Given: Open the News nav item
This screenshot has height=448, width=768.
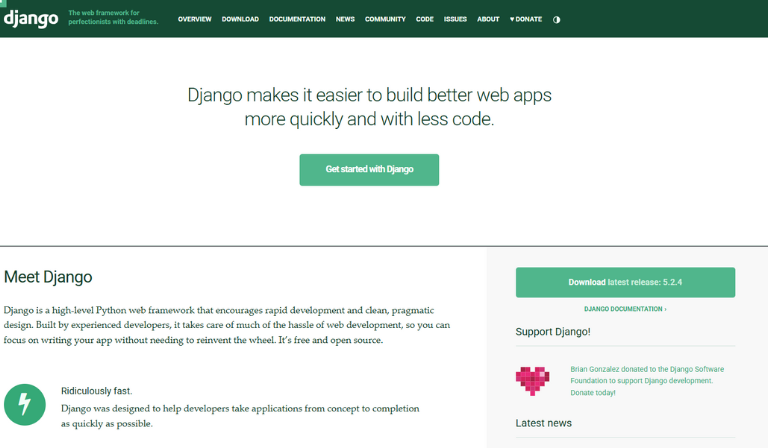Looking at the screenshot, I should click(x=345, y=19).
